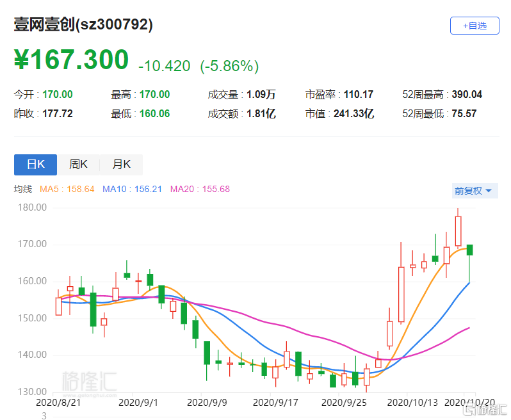Select 最高 value 170.00

(154, 95)
